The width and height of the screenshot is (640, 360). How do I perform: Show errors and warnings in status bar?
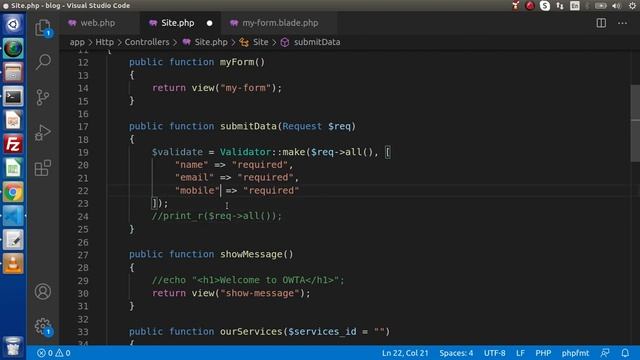click(x=53, y=353)
